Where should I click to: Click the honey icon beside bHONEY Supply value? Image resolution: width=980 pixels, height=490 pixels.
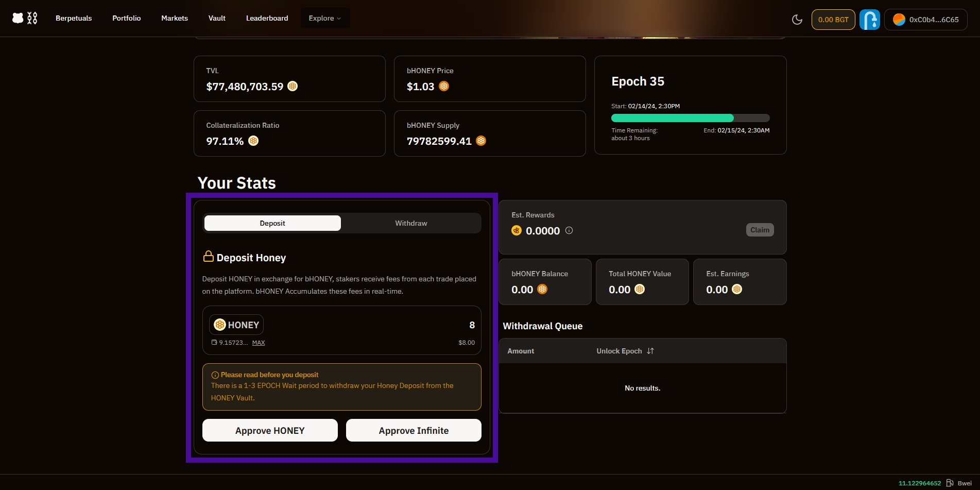pos(481,141)
